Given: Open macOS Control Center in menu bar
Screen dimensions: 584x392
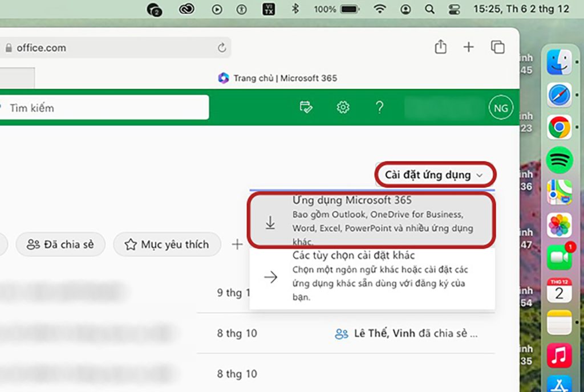Looking at the screenshot, I should pos(455,9).
